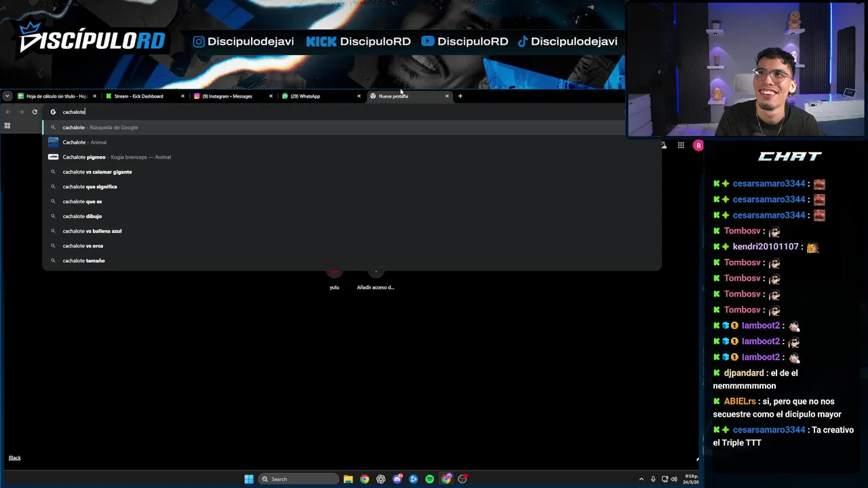Select suggestion cachalote - Búsqueda de Google

coord(352,127)
